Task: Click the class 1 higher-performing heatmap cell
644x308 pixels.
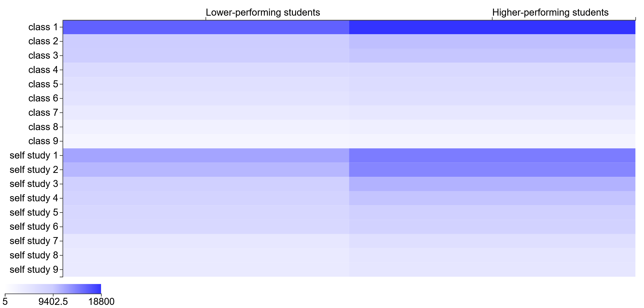Action: (x=492, y=27)
